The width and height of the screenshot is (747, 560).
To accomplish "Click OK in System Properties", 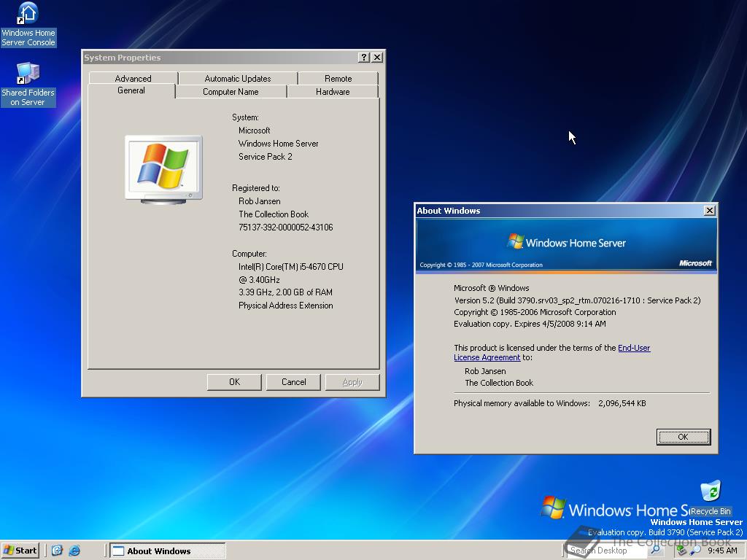I will tap(234, 382).
